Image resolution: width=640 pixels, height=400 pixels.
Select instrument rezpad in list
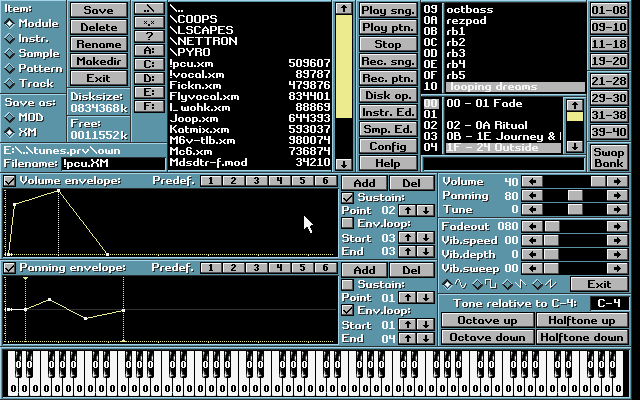tap(516, 20)
